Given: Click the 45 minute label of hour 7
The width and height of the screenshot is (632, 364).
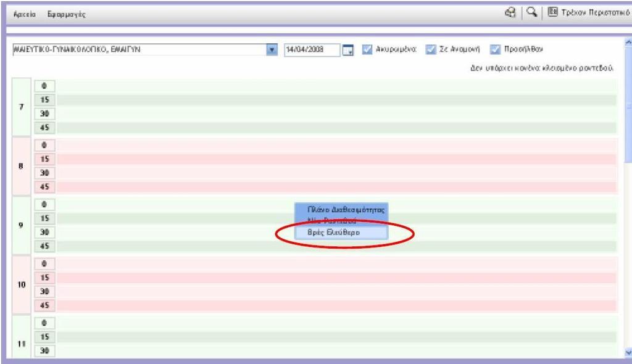Looking at the screenshot, I should 44,127.
